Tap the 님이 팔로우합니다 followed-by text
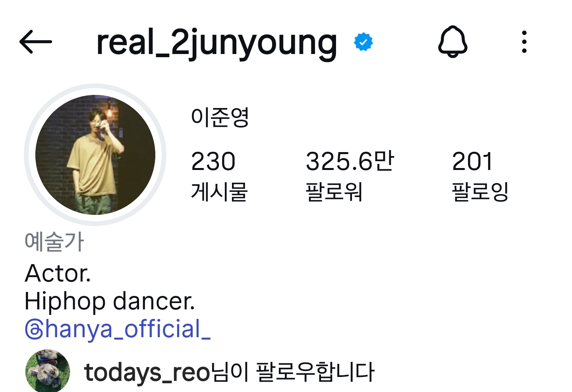The width and height of the screenshot is (572, 392). tap(292, 372)
